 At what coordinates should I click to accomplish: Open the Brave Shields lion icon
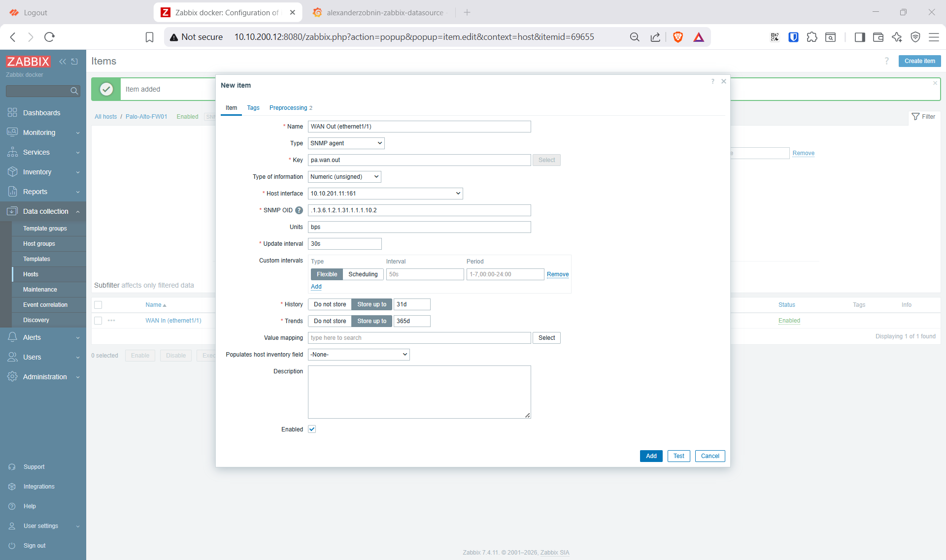pyautogui.click(x=678, y=37)
